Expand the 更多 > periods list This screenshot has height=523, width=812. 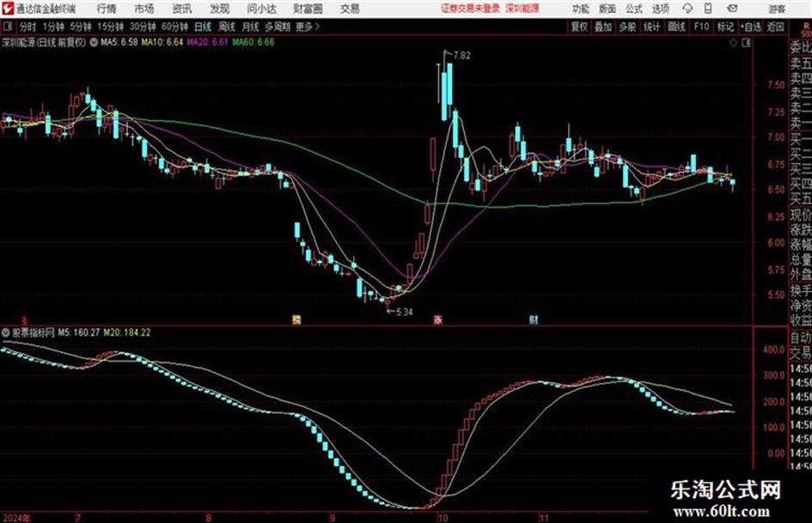pos(308,27)
